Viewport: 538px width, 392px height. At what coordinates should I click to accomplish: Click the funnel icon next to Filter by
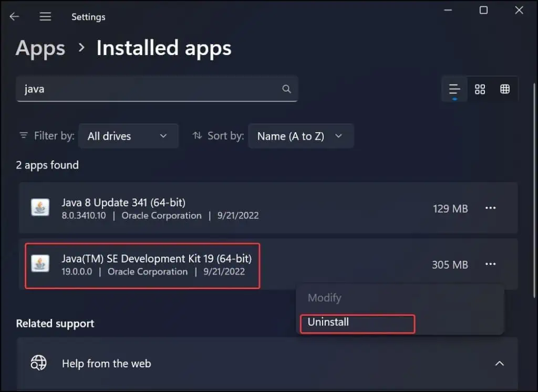[x=24, y=135]
